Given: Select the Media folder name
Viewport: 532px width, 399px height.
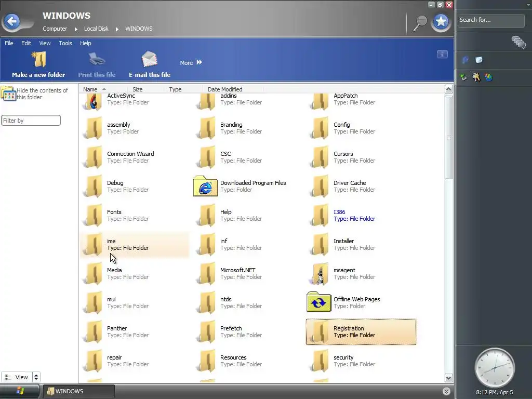Looking at the screenshot, I should pos(114,270).
